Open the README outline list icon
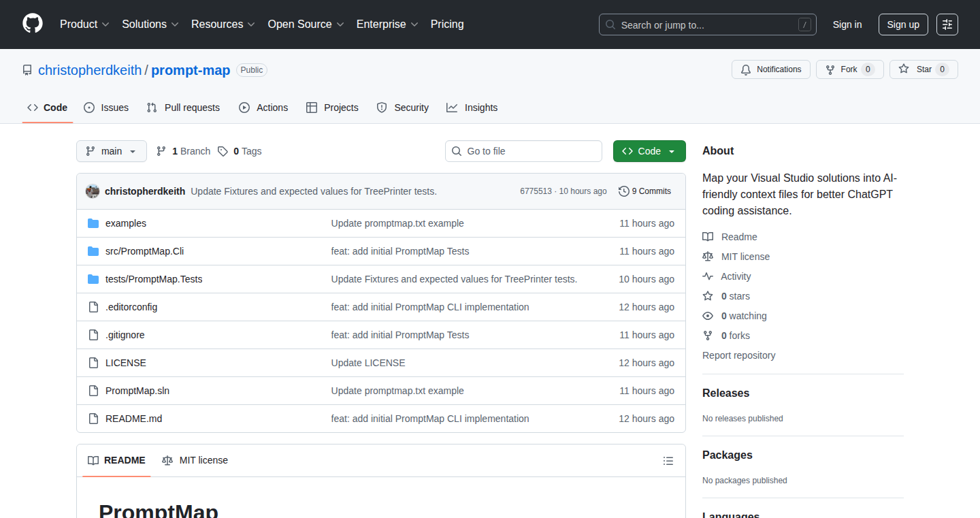980x518 pixels. click(x=668, y=461)
